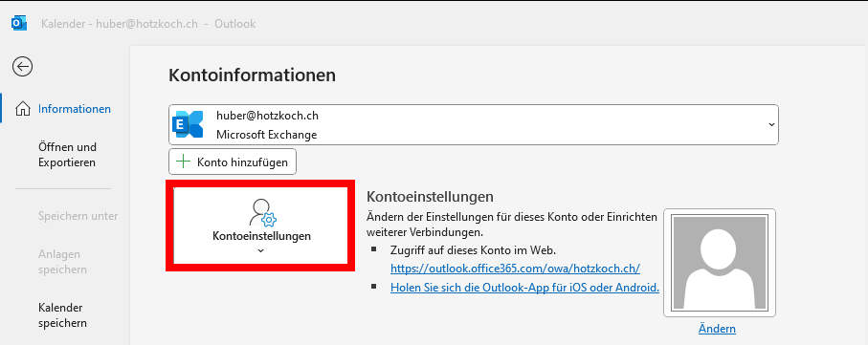Open the outlook.office365.com/owa link
The width and height of the screenshot is (868, 345).
pyautogui.click(x=516, y=269)
